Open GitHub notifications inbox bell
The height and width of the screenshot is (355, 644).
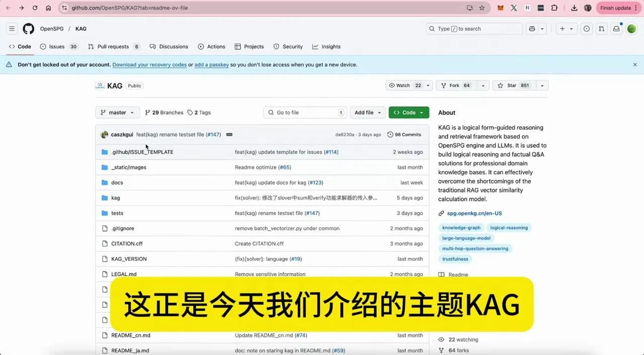[616, 29]
